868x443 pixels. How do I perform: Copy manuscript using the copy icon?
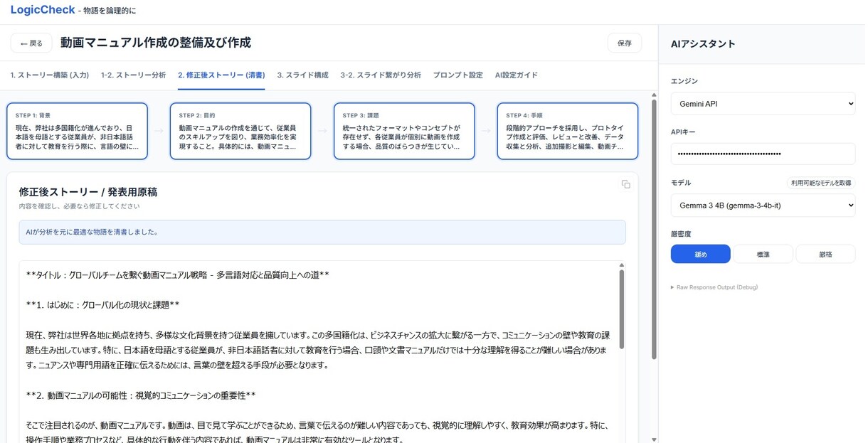[625, 184]
